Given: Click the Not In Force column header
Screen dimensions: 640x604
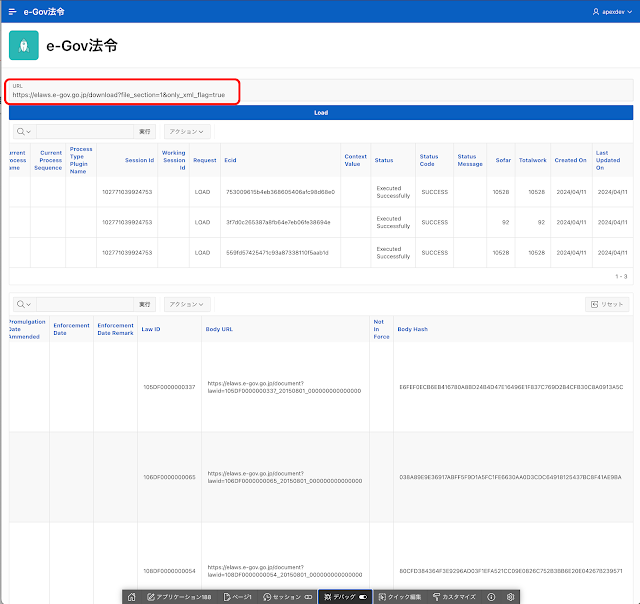Looking at the screenshot, I should coord(381,329).
